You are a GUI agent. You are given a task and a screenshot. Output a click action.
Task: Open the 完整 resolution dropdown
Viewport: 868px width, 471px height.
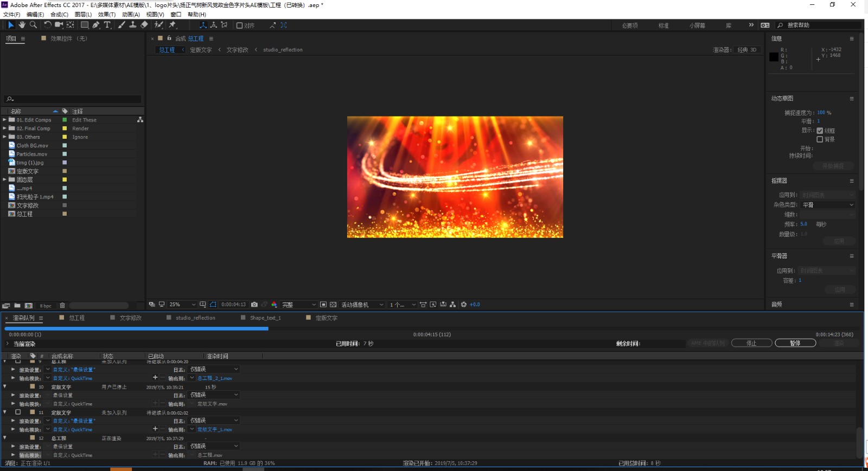pos(298,305)
